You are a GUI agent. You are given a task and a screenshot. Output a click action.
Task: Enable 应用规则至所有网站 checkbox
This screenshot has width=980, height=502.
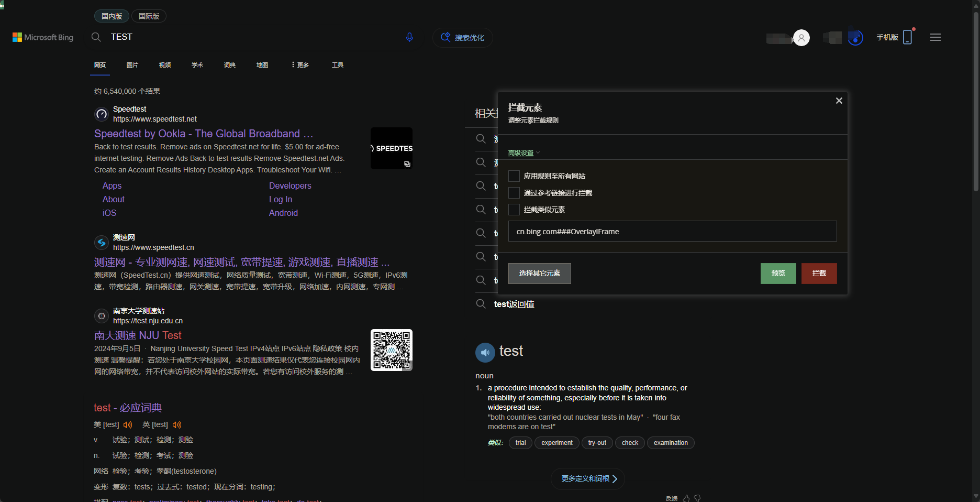coord(514,176)
